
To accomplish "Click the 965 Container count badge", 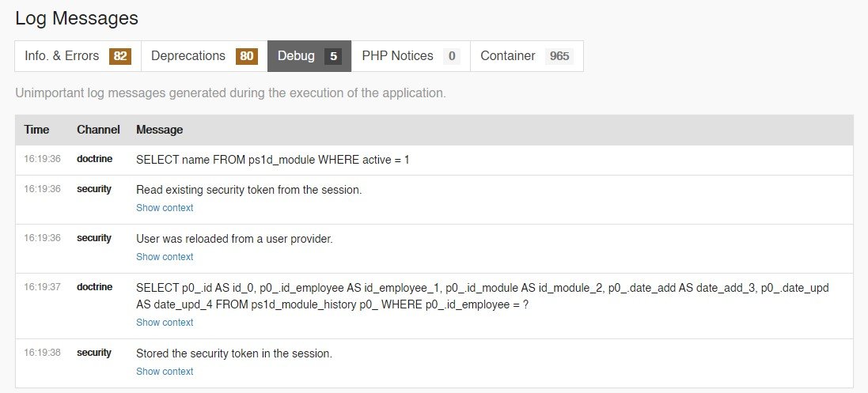I will 559,56.
